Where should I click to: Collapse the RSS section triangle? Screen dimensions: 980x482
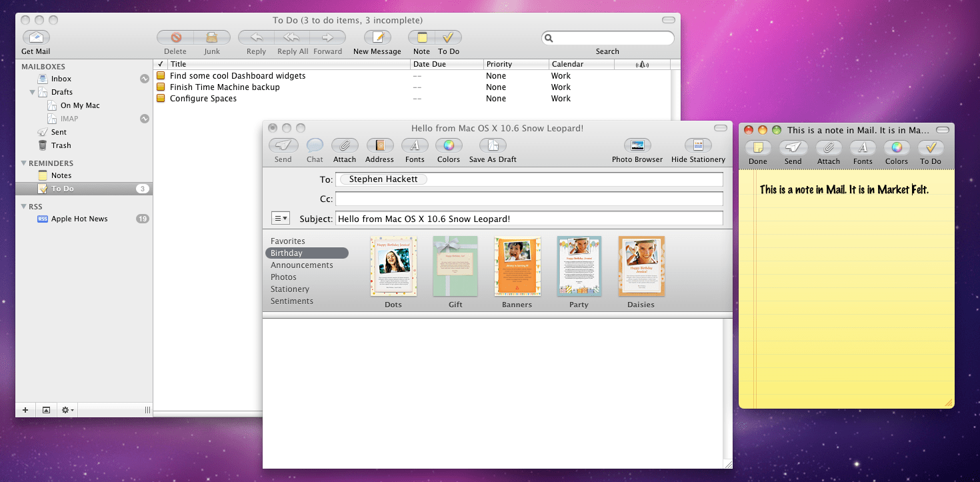click(x=25, y=207)
